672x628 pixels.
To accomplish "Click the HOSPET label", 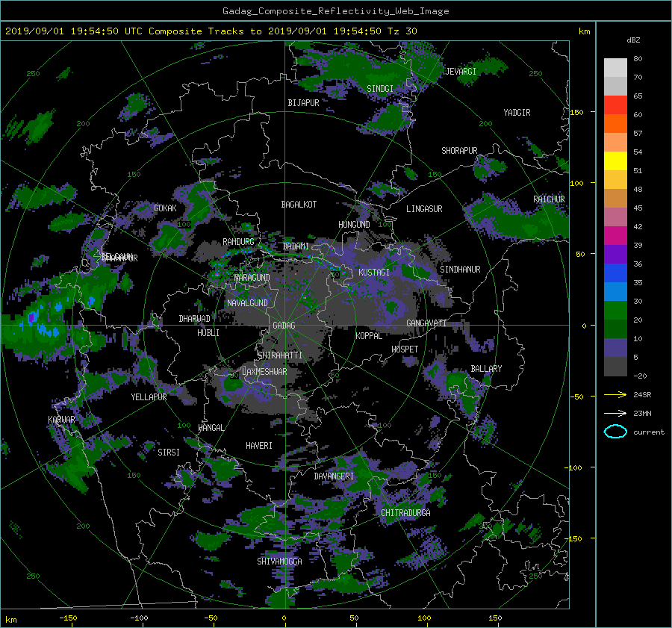I will click(x=405, y=349).
